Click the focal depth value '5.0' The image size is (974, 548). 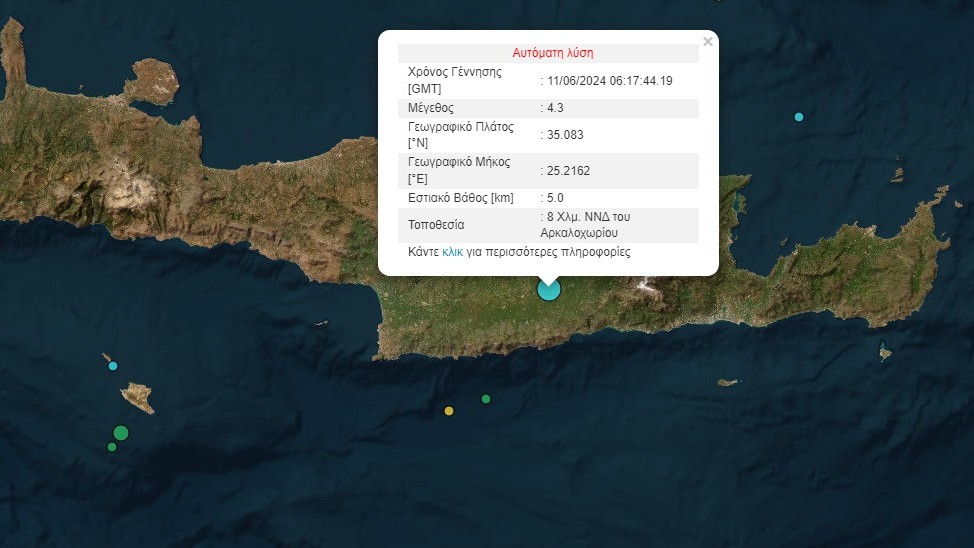[x=555, y=198]
